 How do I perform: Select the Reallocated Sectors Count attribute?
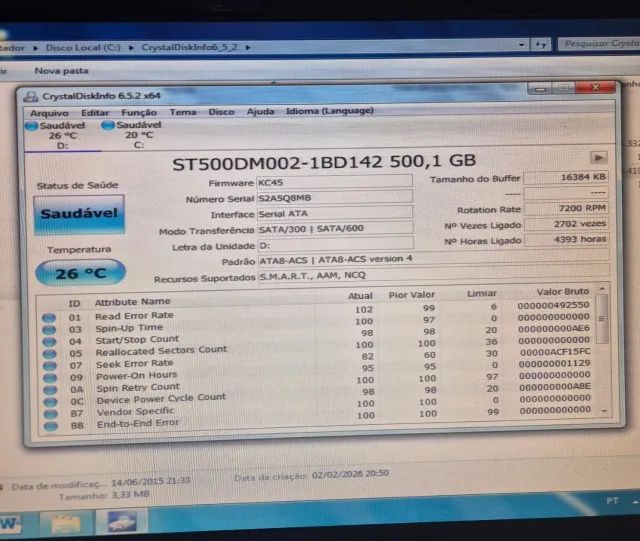[161, 350]
